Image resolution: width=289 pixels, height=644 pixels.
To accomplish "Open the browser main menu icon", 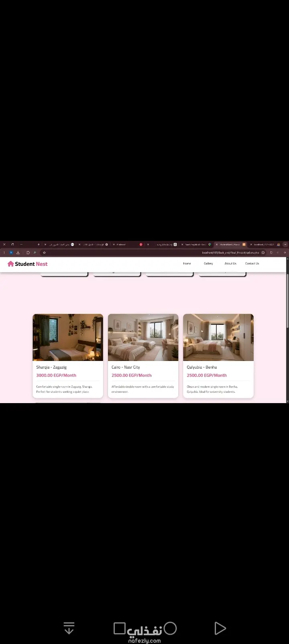I will 4,253.
